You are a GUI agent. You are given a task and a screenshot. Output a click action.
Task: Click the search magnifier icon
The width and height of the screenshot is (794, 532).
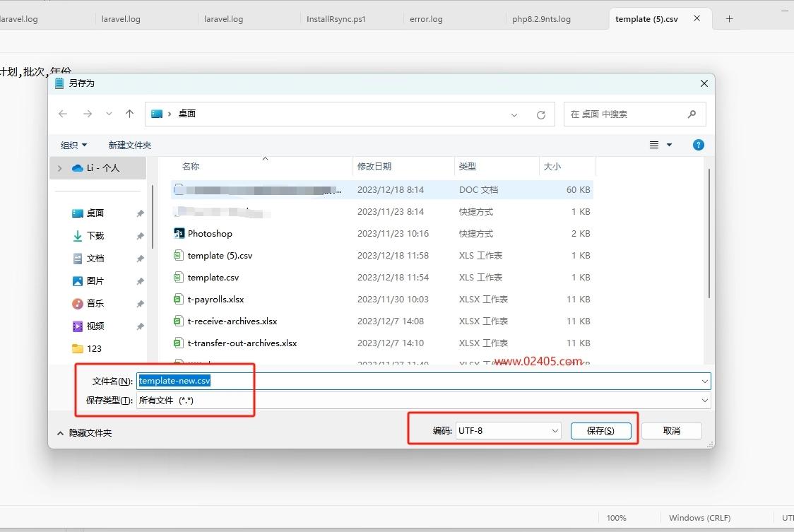click(x=692, y=114)
